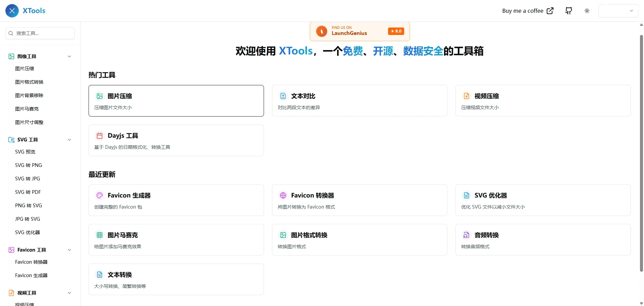This screenshot has height=306, width=644.
Task: Click the LaunchGenius badge banner
Action: tap(360, 31)
